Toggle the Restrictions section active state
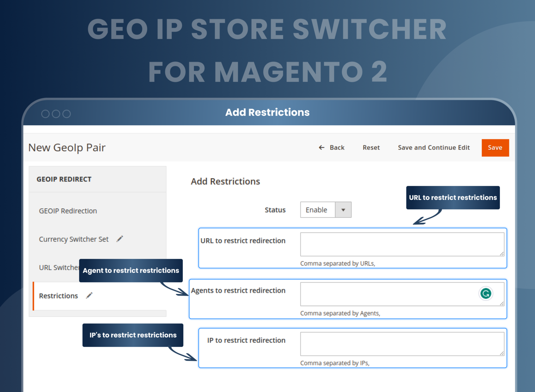 pyautogui.click(x=58, y=295)
